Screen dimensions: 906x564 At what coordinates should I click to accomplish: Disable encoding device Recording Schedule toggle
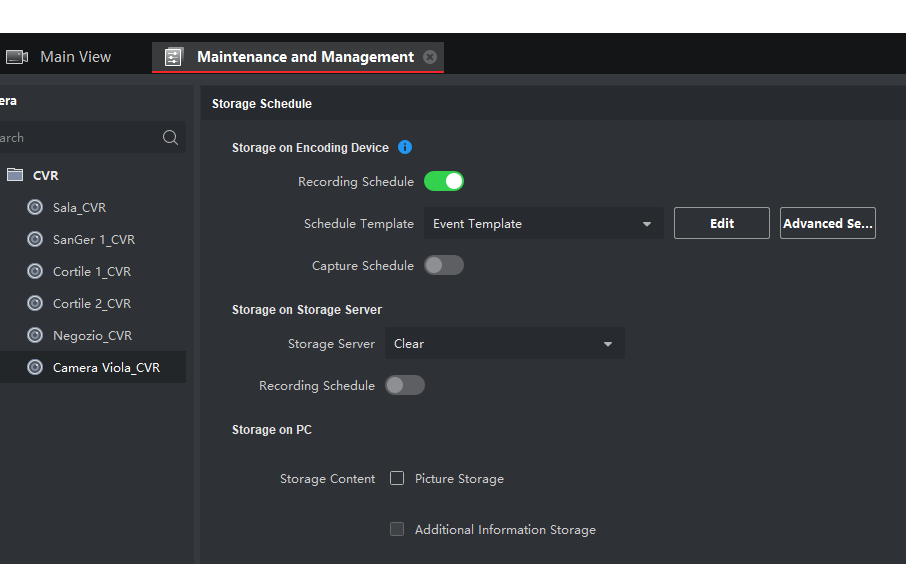[444, 181]
